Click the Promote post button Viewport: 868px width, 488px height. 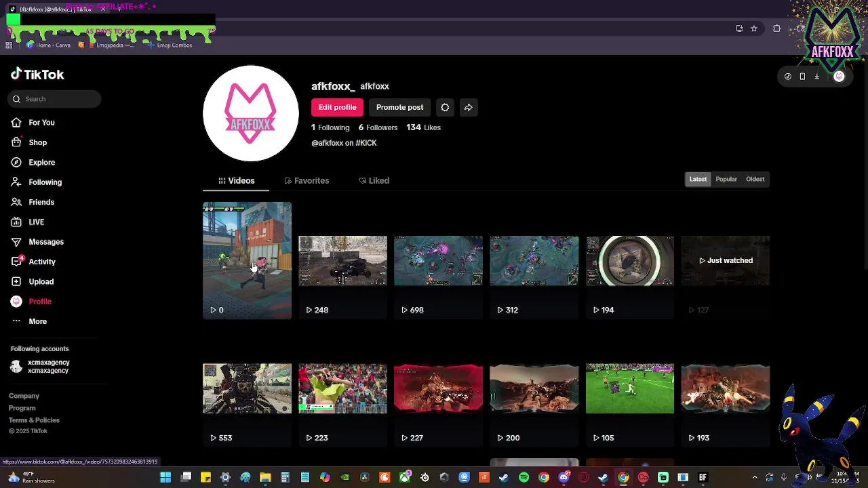point(399,107)
